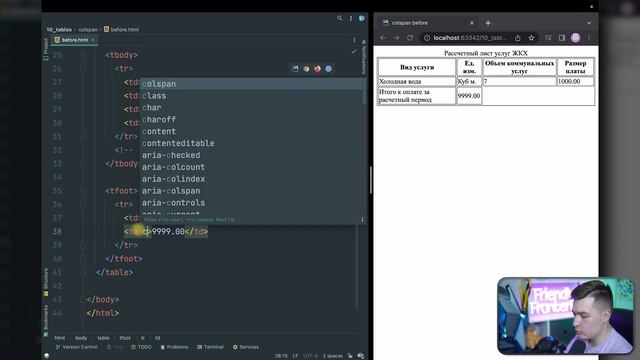Open the IDE search magnifier icon
The width and height of the screenshot is (640, 360).
click(340, 18)
